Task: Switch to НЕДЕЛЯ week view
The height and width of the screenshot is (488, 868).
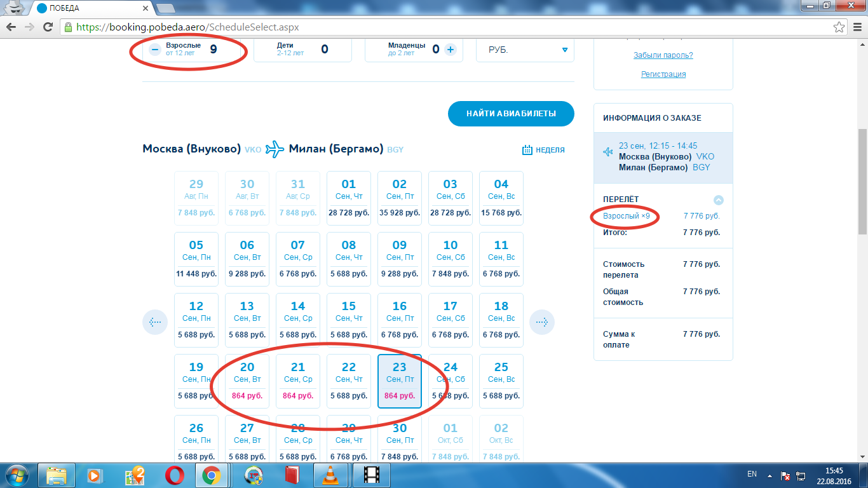Action: [x=543, y=150]
